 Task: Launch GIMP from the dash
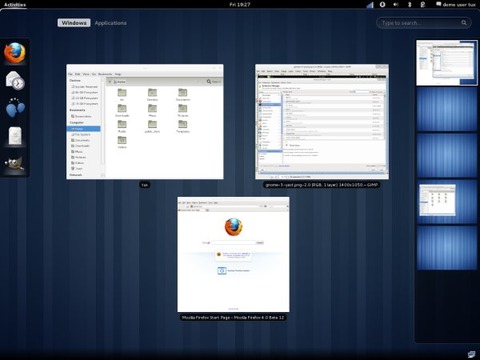point(15,163)
